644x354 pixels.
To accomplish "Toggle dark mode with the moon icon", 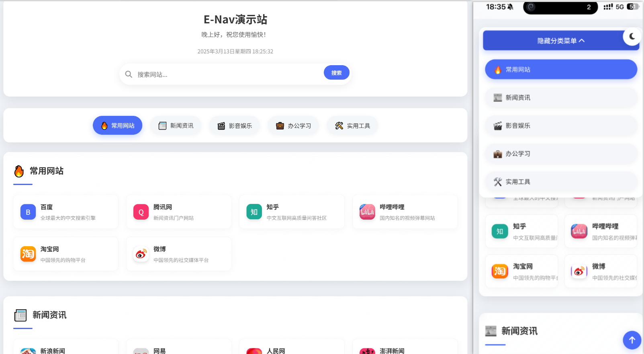I will point(632,37).
